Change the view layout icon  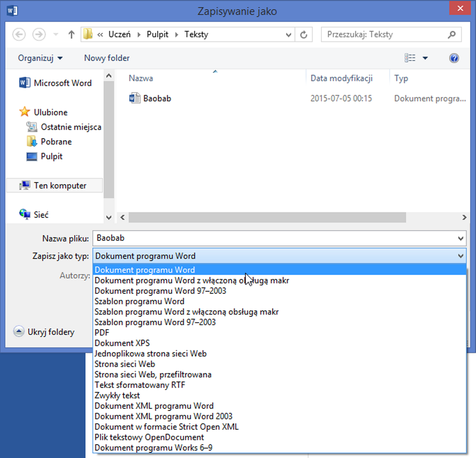[410, 57]
